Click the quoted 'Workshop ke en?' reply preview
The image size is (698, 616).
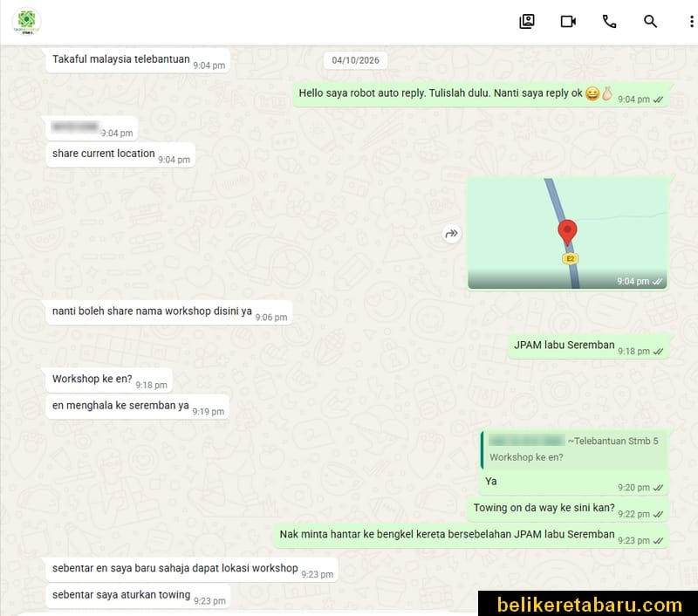point(574,449)
